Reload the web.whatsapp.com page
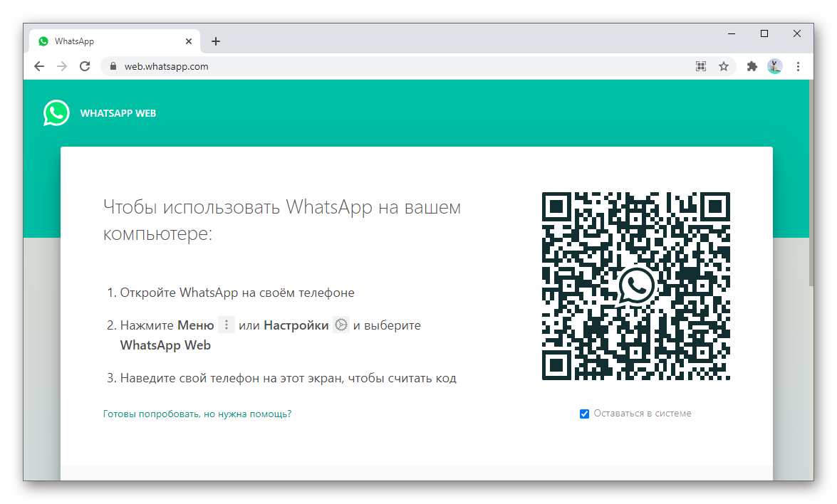Image resolution: width=837 pixels, height=504 pixels. pyautogui.click(x=85, y=66)
